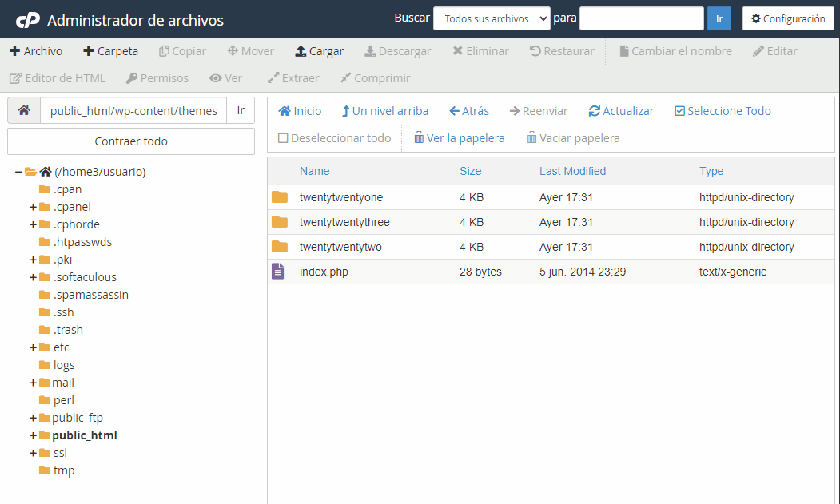840x504 pixels.
Task: Click the Editar pencil button
Action: [774, 51]
